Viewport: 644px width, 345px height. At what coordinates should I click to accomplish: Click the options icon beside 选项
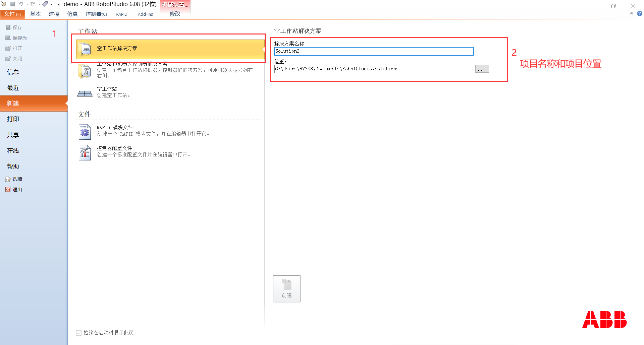(x=8, y=180)
